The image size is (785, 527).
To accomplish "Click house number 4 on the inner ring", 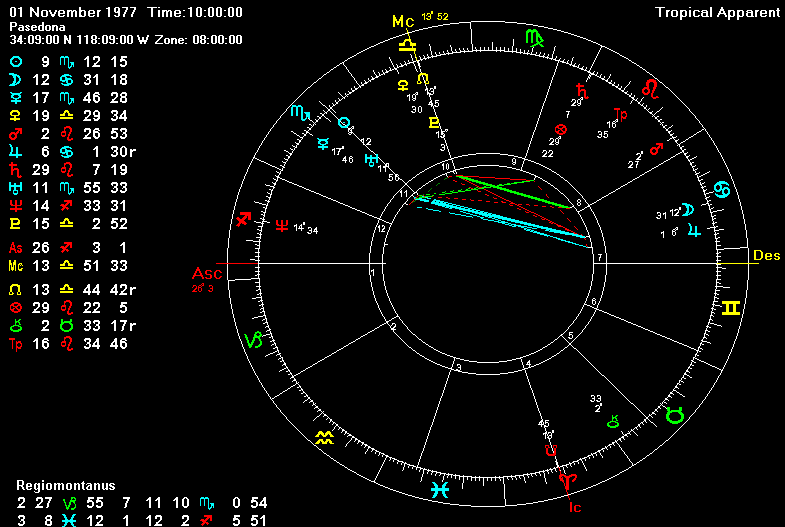I will [528, 364].
